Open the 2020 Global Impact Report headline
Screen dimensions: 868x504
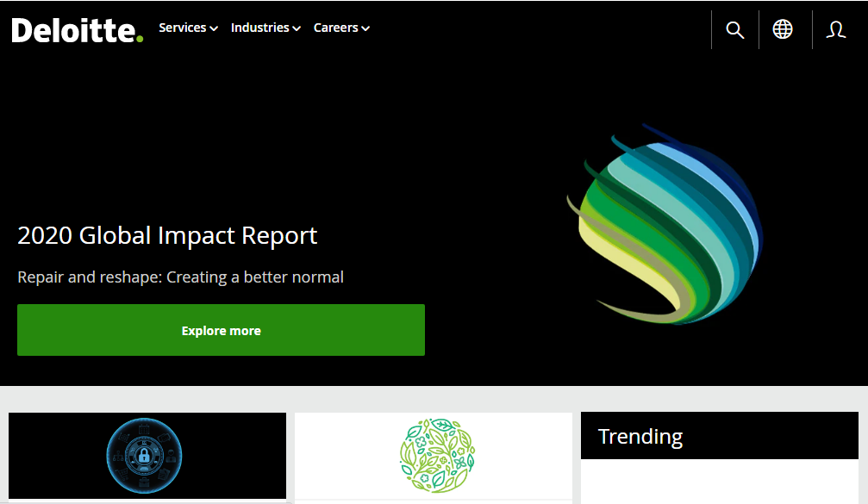coord(167,236)
